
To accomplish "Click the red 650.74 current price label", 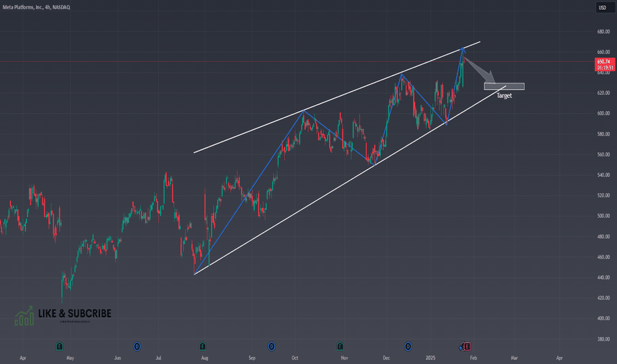I will (604, 62).
